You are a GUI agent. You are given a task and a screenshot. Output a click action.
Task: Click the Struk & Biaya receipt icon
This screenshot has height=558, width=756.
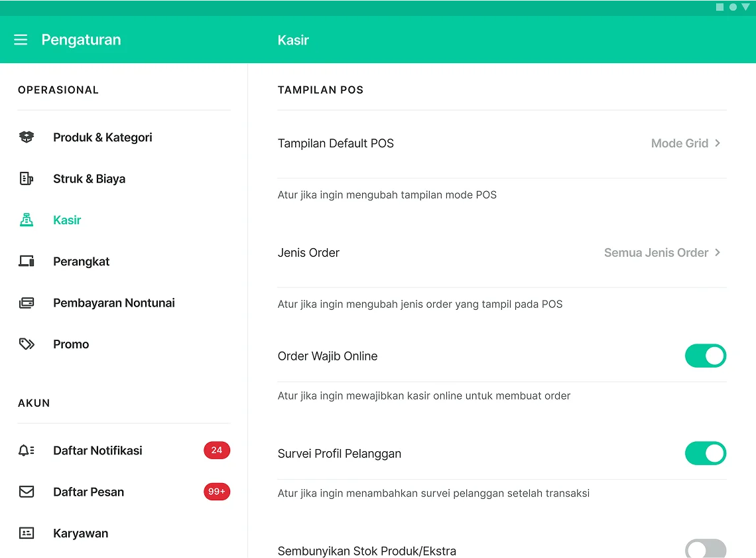[27, 178]
